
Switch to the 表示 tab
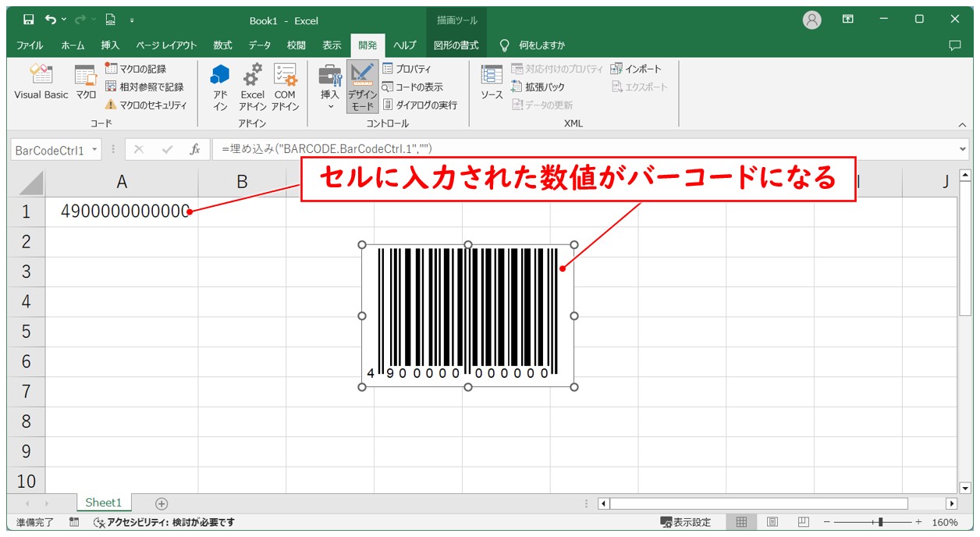(332, 45)
